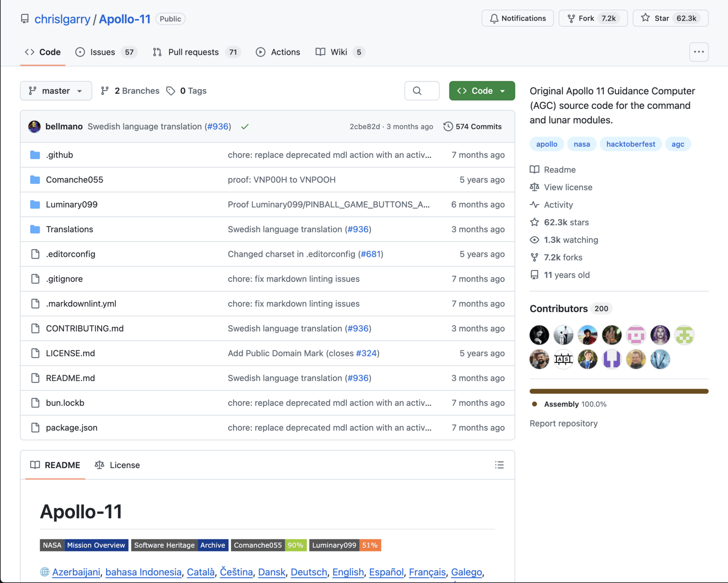Open the 574 Commits history
The height and width of the screenshot is (583, 728).
[472, 127]
